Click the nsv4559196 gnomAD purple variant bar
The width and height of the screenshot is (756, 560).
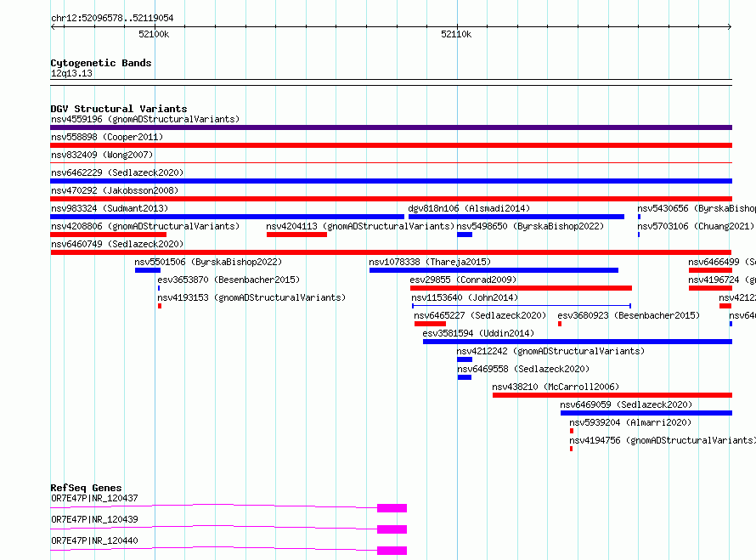pyautogui.click(x=391, y=127)
